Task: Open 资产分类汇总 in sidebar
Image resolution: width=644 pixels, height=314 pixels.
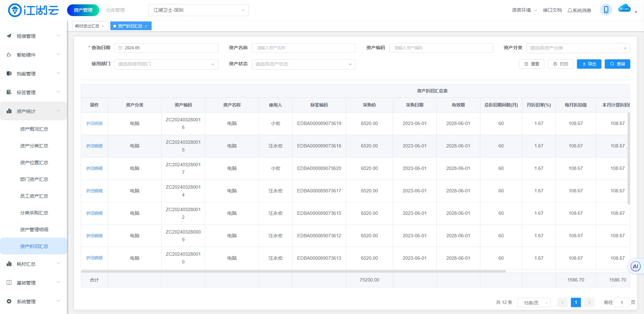Action: coord(34,146)
